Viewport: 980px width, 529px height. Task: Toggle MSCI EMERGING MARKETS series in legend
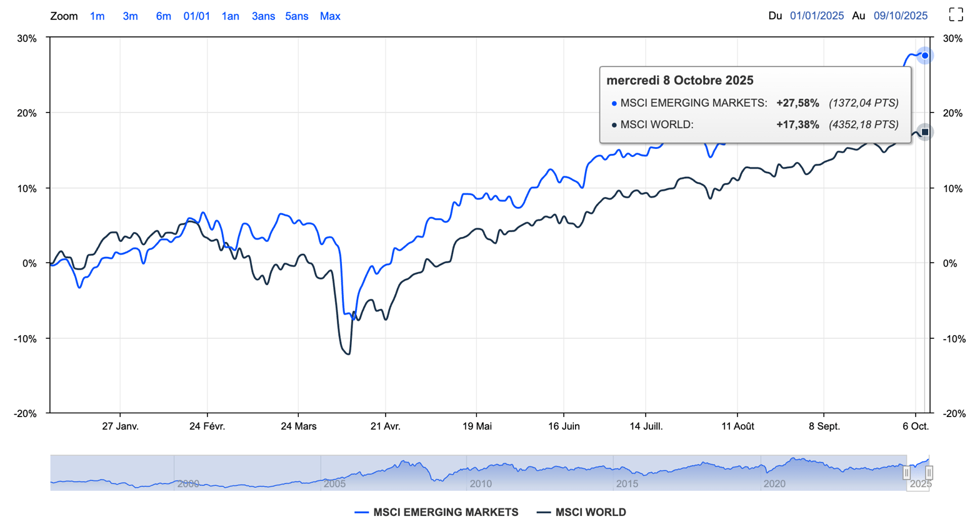[x=437, y=512]
